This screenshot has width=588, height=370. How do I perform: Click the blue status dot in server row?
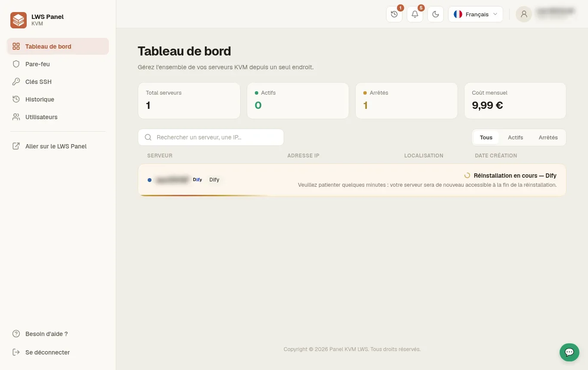pyautogui.click(x=149, y=180)
